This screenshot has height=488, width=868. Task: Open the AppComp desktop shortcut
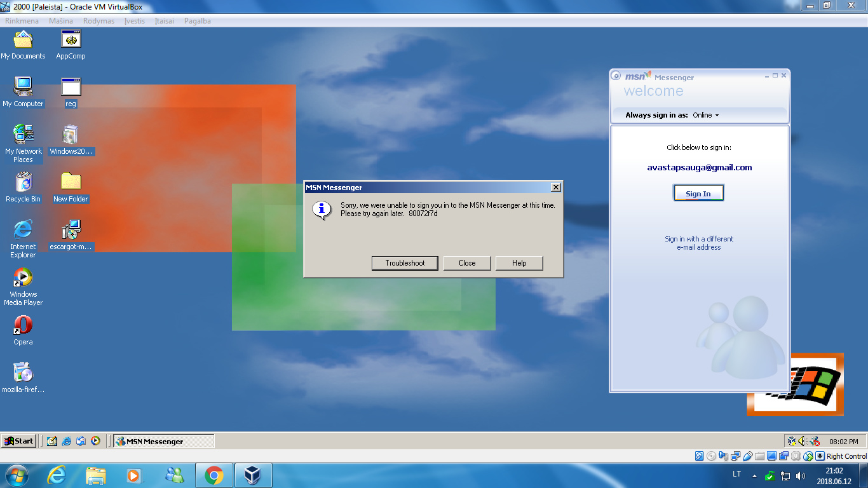71,44
